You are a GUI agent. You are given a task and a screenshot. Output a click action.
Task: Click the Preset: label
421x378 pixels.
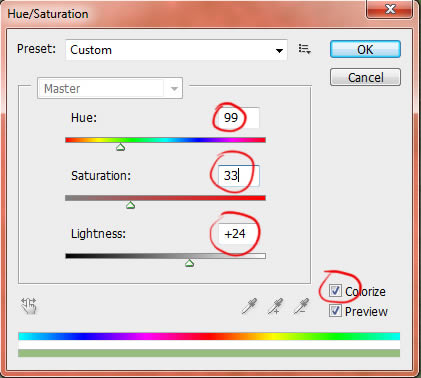pyautogui.click(x=36, y=49)
